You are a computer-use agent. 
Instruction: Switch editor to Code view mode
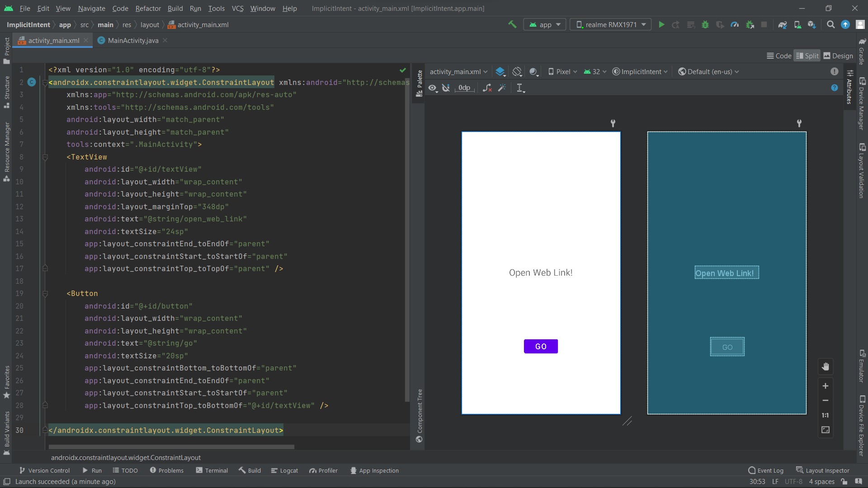(779, 56)
